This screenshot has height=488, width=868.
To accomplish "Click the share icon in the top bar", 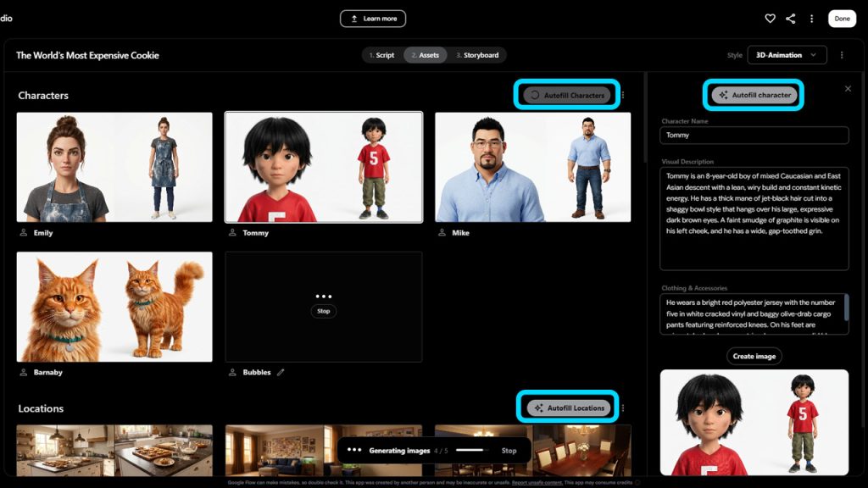I will (x=791, y=19).
